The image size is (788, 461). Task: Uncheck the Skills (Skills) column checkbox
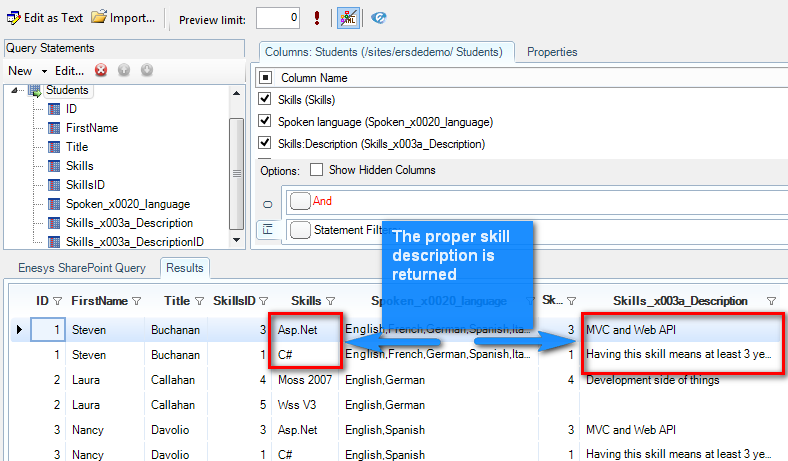pos(265,100)
